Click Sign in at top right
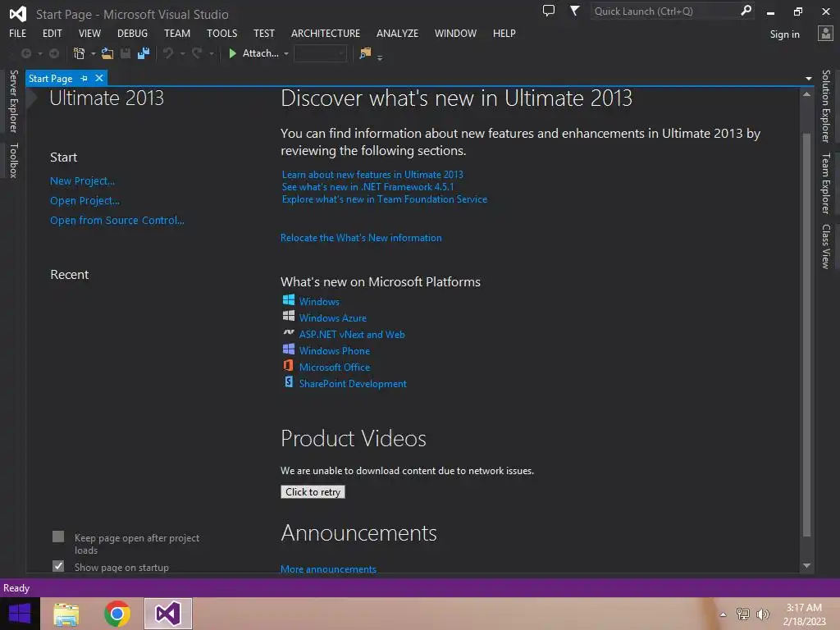Screen dimensions: 840x630 point(784,34)
